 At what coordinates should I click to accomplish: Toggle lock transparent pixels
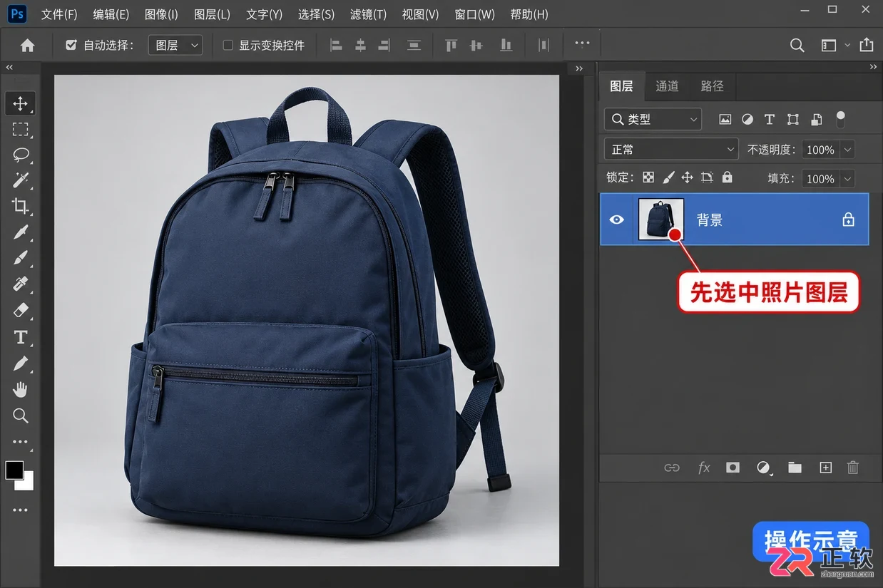(648, 177)
